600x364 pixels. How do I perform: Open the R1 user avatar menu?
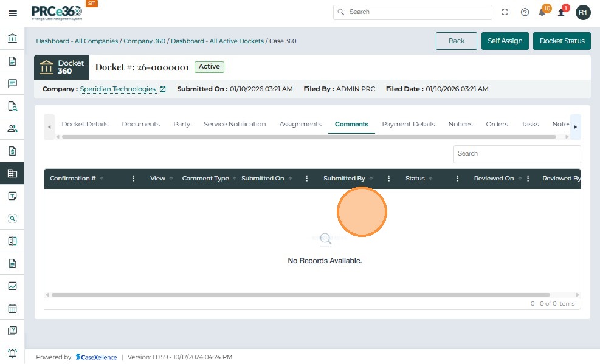point(583,13)
